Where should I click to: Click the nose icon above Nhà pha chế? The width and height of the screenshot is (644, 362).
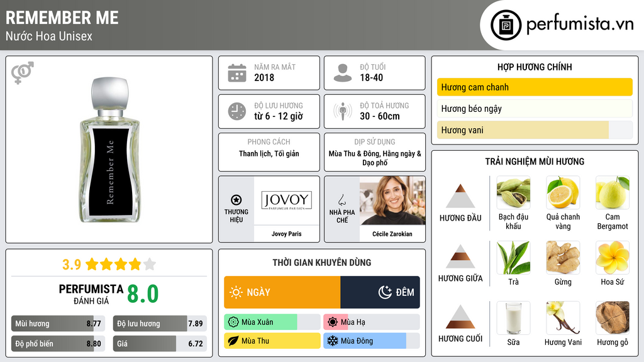(341, 200)
